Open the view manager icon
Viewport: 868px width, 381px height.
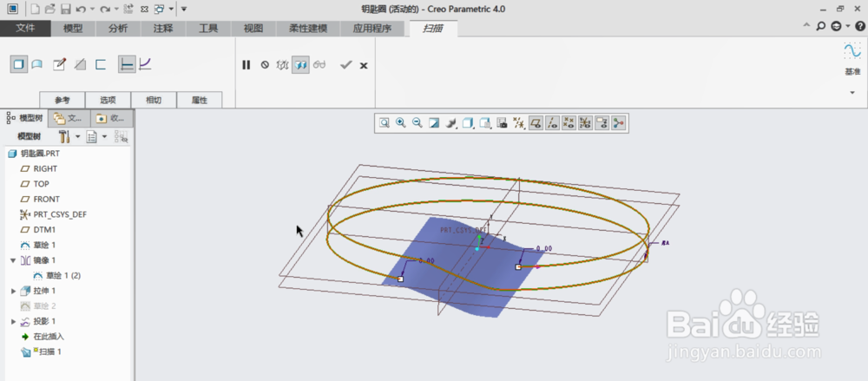click(502, 123)
